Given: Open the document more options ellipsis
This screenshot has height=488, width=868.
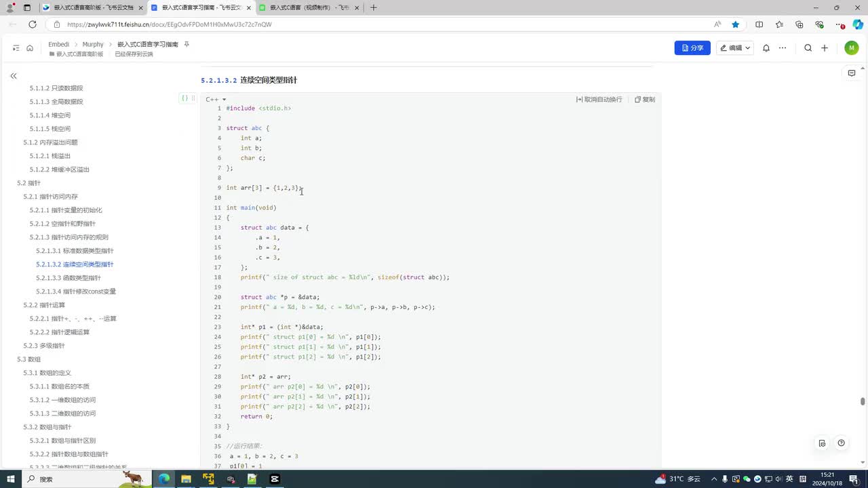Looking at the screenshot, I should [x=783, y=48].
